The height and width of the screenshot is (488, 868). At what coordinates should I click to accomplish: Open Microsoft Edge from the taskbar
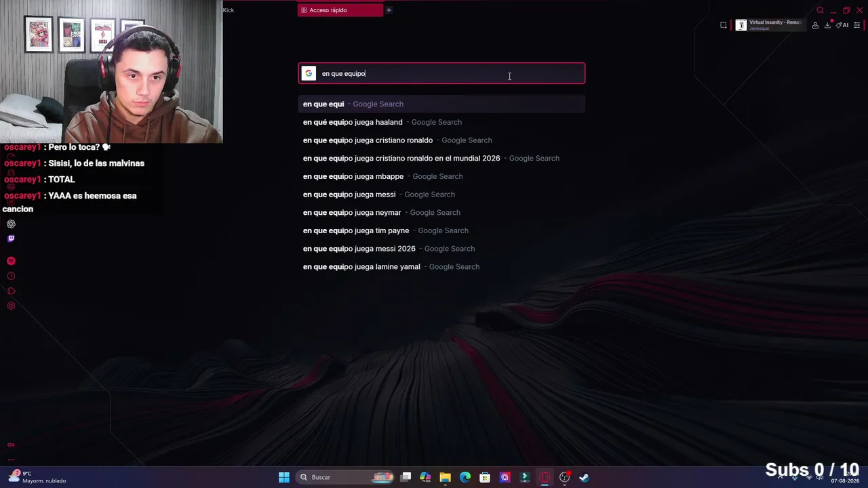[465, 477]
